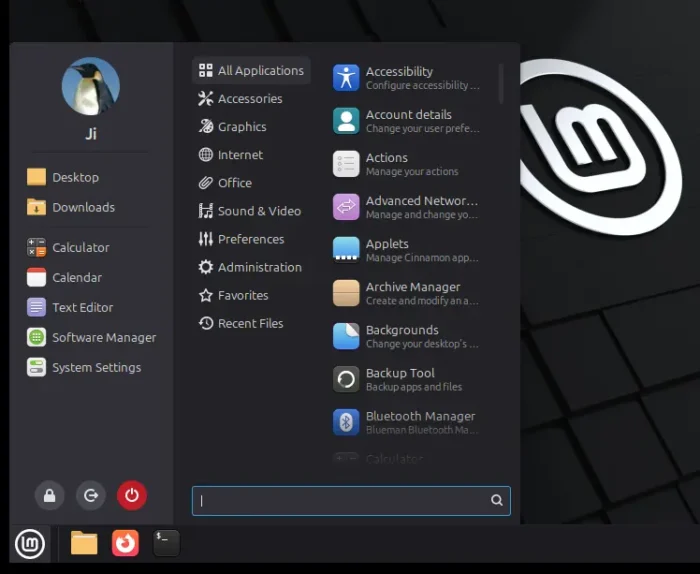Open the file manager in taskbar

(84, 543)
